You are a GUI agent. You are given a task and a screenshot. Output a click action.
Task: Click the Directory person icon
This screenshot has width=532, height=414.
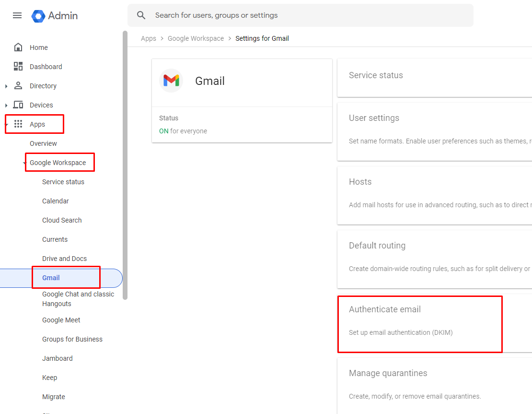pyautogui.click(x=18, y=86)
